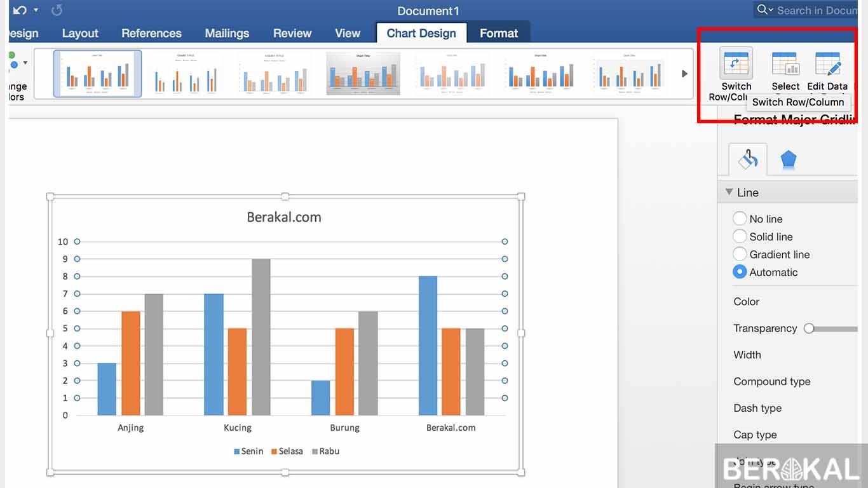The width and height of the screenshot is (868, 488).
Task: Click the Senin legend entry
Action: coord(248,451)
